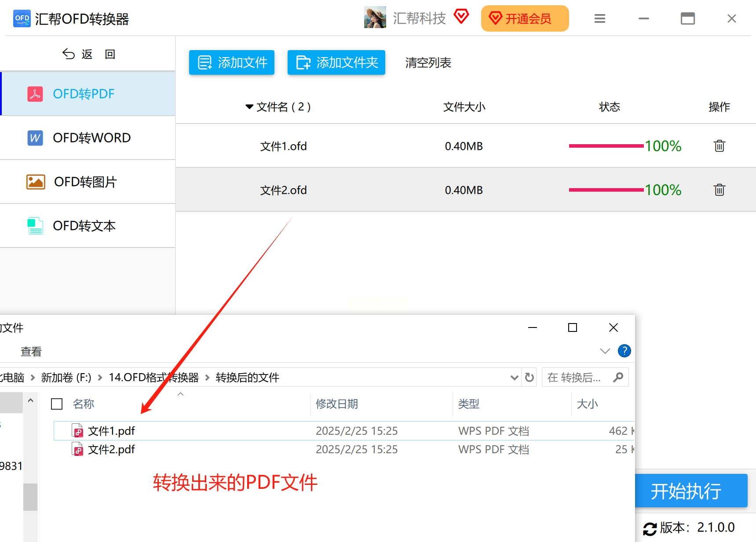Refresh the explorer address bar
Image resolution: width=756 pixels, height=542 pixels.
[x=530, y=377]
